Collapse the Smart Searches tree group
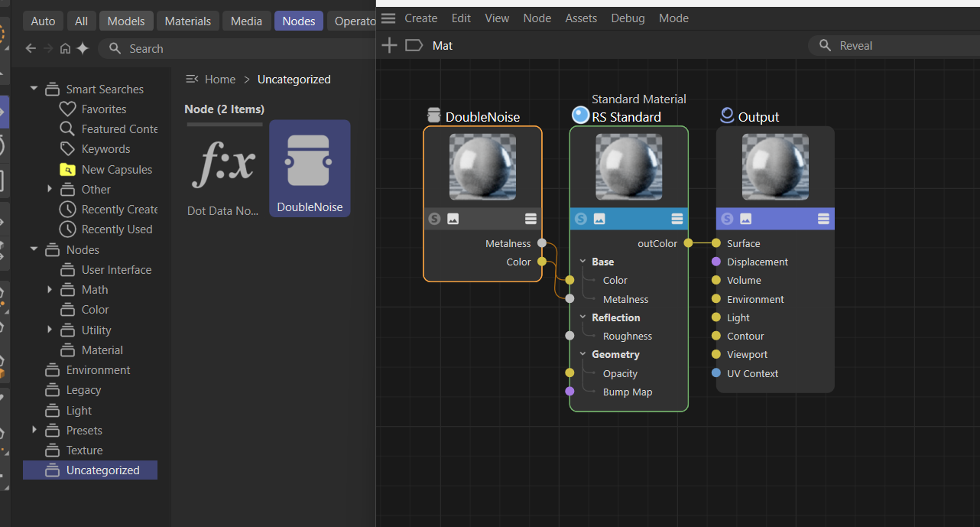 click(x=34, y=89)
